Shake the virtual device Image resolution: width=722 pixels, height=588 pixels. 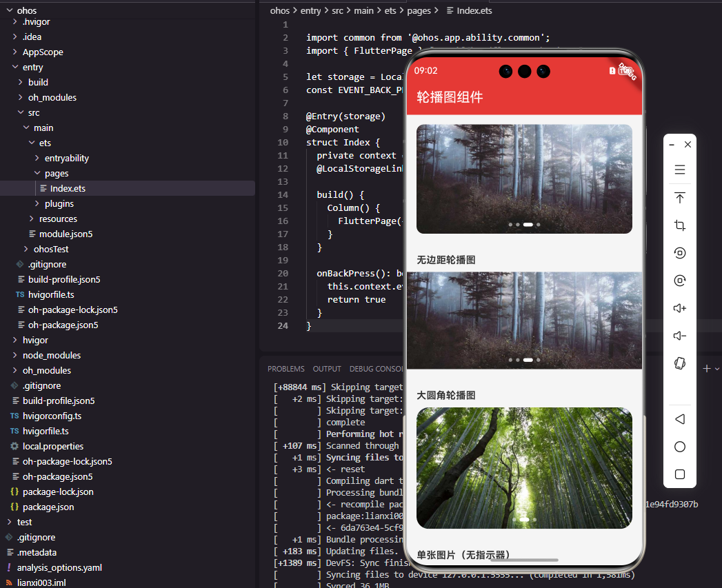coord(680,363)
